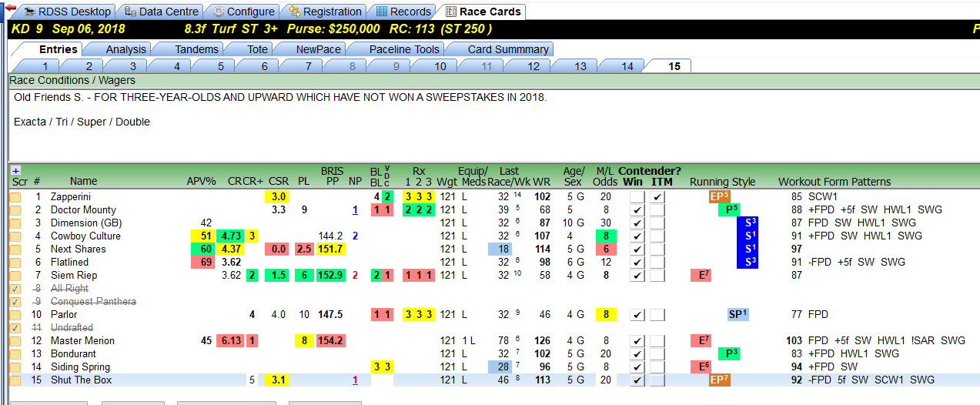The image size is (980, 405).
Task: Click the race header purse info bar
Action: pos(493,29)
